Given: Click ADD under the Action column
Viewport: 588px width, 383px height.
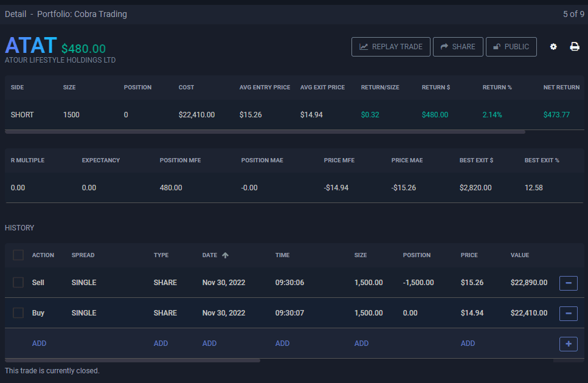Looking at the screenshot, I should click(39, 343).
